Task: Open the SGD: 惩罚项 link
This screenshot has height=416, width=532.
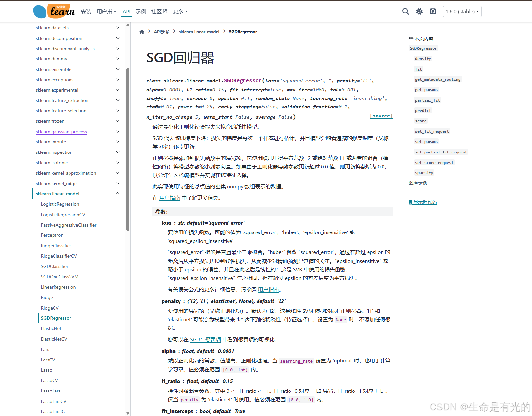Action: 206,340
